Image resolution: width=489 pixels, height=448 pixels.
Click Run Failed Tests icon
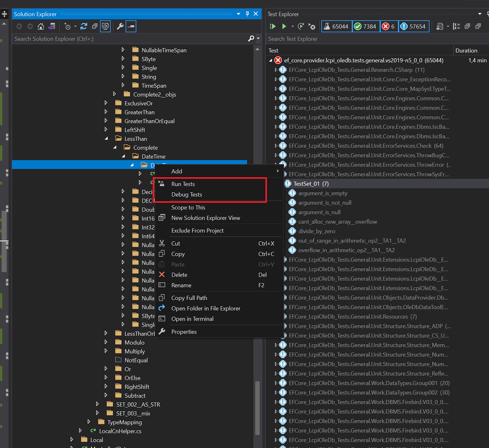(312, 27)
